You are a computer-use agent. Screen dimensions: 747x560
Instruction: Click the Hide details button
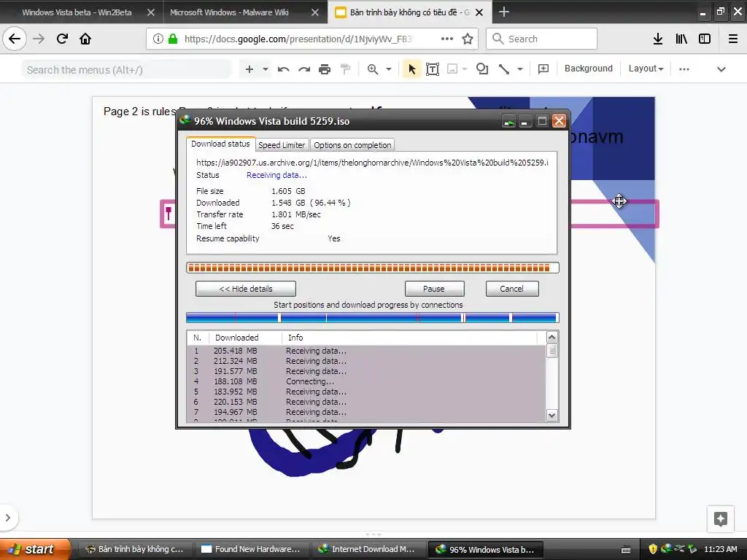246,289
